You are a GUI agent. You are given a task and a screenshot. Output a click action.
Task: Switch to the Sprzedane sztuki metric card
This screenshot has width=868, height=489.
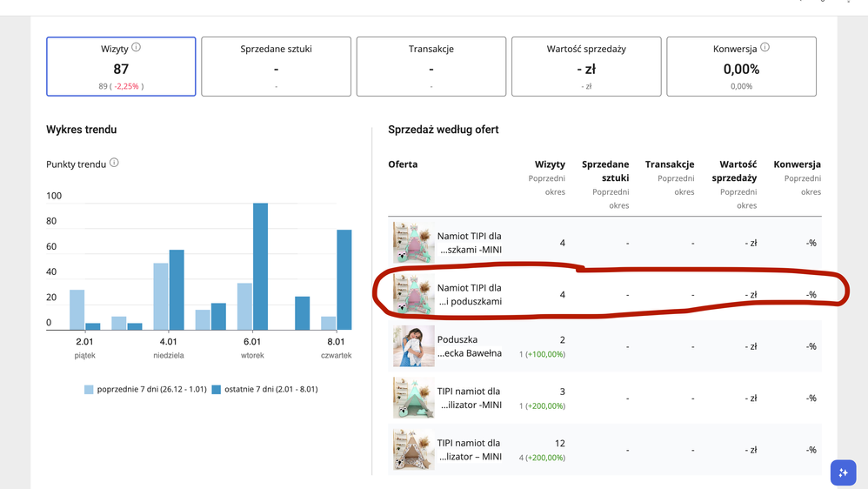coord(276,66)
